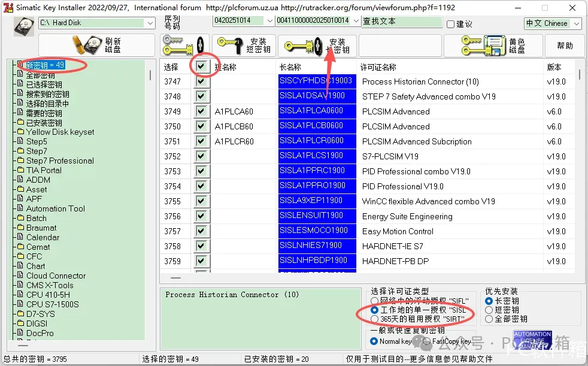
Task: Open the language dropdown showing Chinese
Action: (577, 23)
